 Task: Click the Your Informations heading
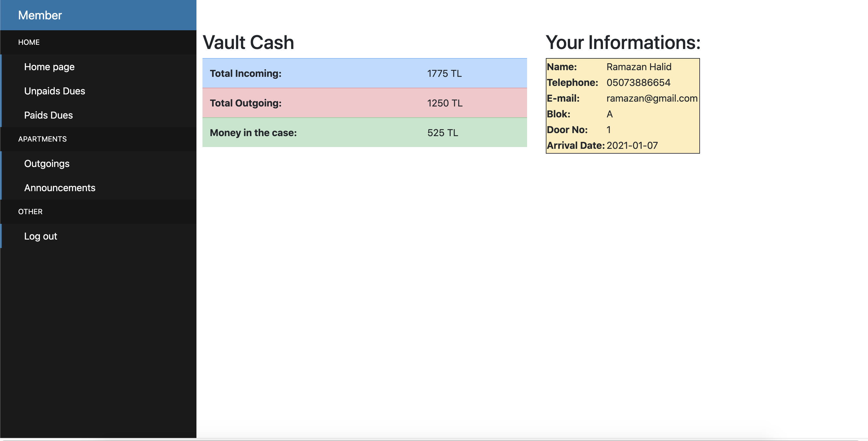click(623, 42)
